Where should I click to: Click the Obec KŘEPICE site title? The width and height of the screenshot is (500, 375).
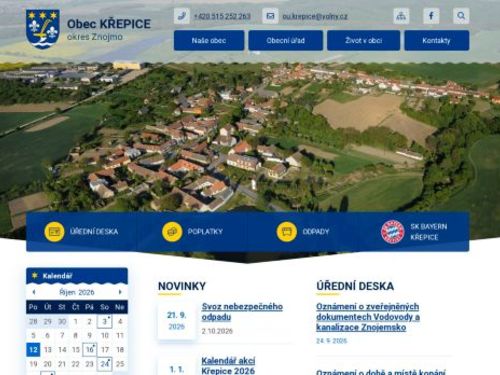[x=109, y=24]
